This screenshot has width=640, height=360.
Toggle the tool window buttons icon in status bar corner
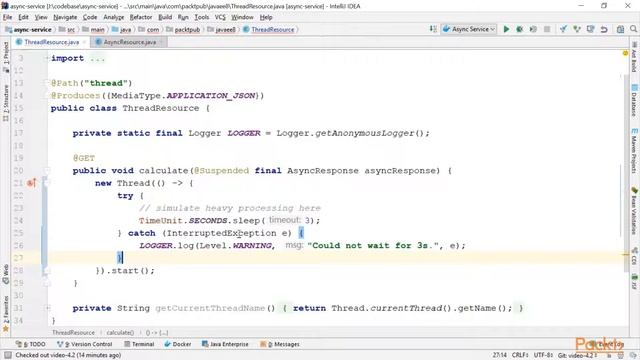click(x=7, y=355)
